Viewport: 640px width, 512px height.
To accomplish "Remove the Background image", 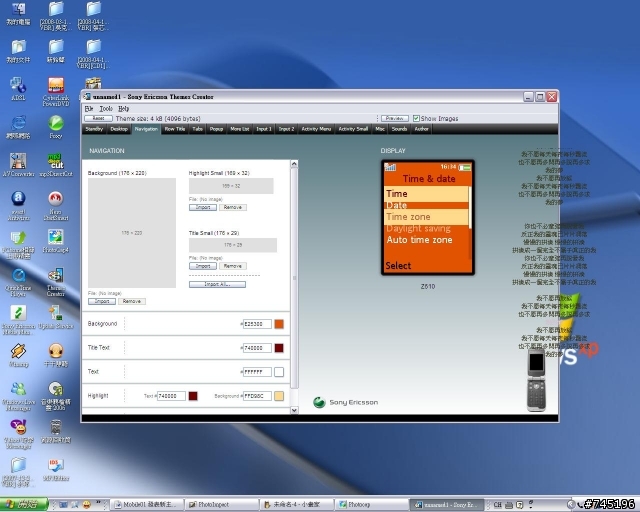I will (x=132, y=301).
